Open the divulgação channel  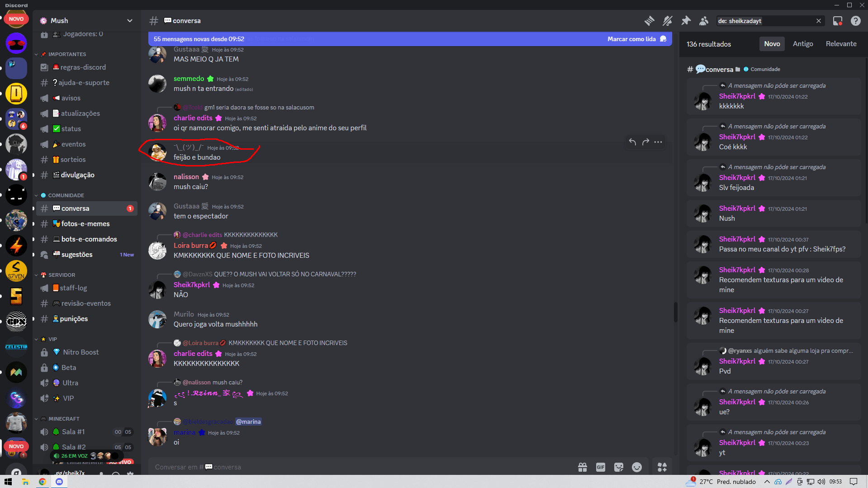point(86,175)
